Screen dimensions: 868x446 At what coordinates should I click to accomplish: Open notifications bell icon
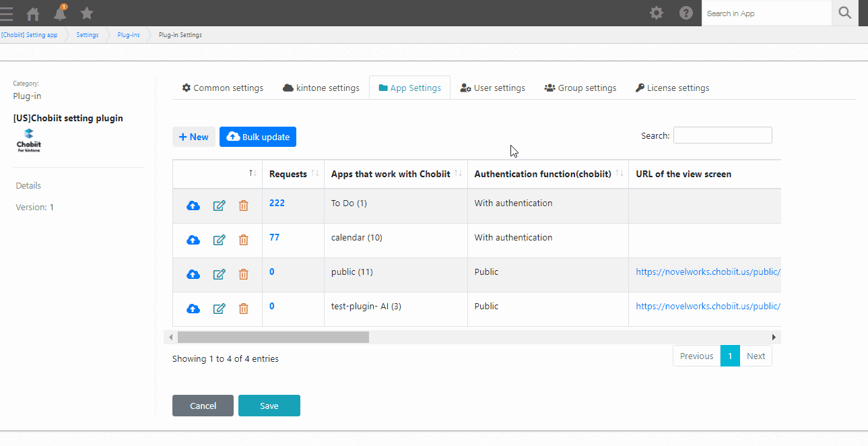pos(61,13)
